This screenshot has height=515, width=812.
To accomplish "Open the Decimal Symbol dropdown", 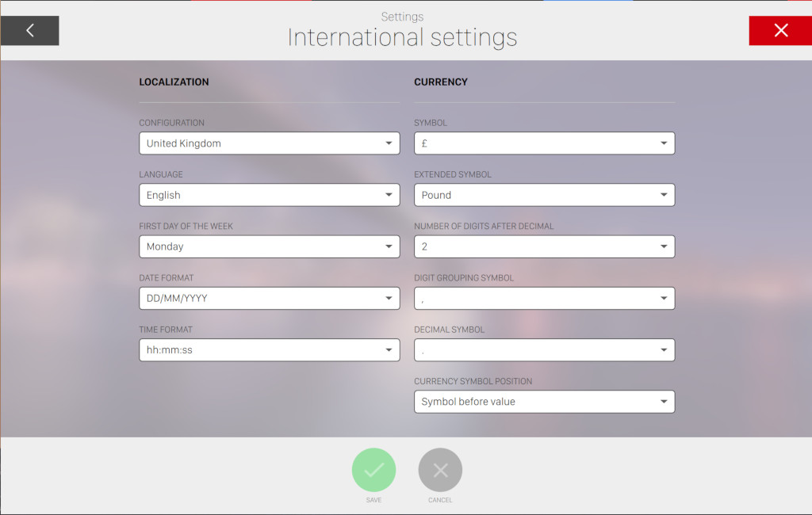I will 544,349.
